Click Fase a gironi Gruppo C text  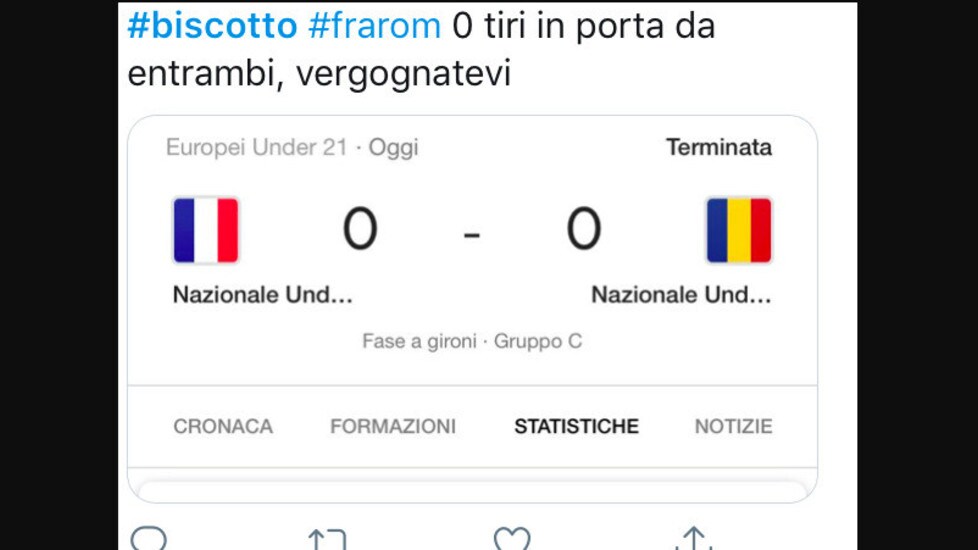click(472, 341)
